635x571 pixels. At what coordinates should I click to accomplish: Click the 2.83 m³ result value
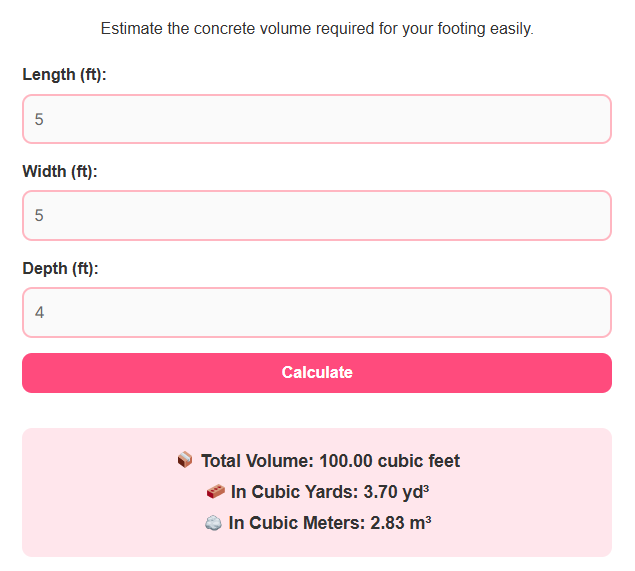[x=400, y=523]
